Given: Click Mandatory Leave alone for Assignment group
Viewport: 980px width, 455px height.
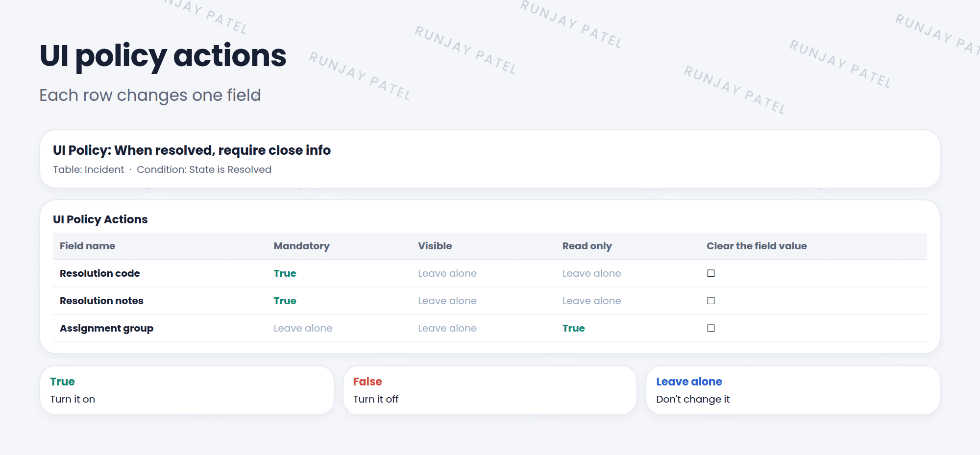Looking at the screenshot, I should click(303, 328).
